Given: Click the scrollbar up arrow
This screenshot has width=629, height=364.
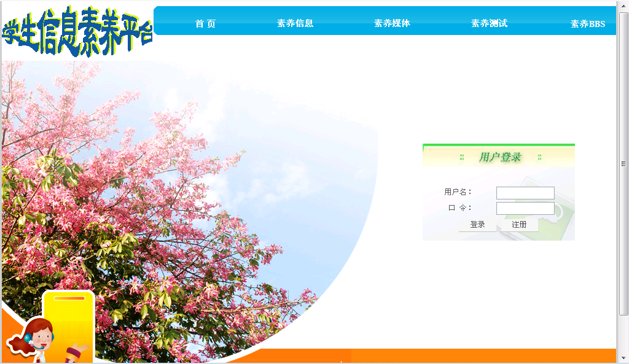Looking at the screenshot, I should [x=623, y=6].
